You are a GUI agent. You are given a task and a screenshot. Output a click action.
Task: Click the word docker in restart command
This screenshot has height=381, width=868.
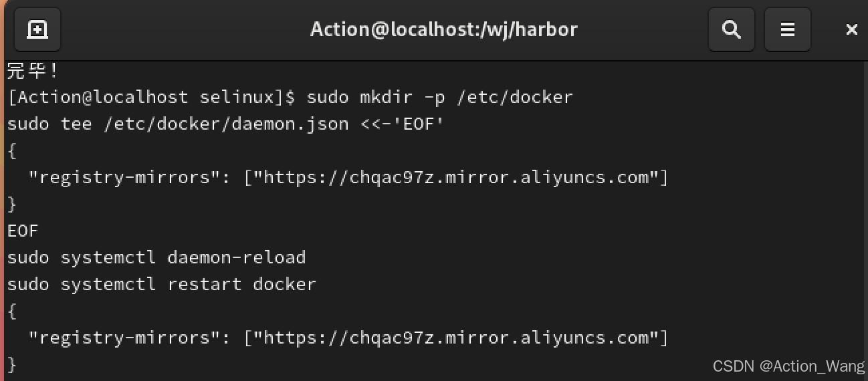[285, 284]
